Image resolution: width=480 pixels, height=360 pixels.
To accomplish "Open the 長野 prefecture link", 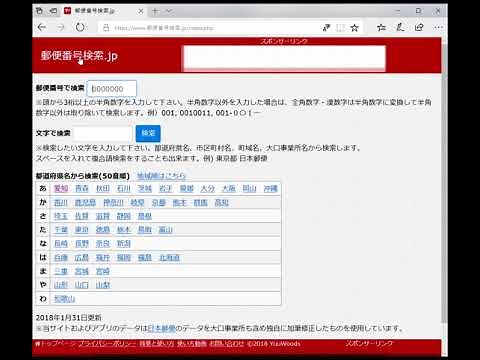I will (82, 244).
